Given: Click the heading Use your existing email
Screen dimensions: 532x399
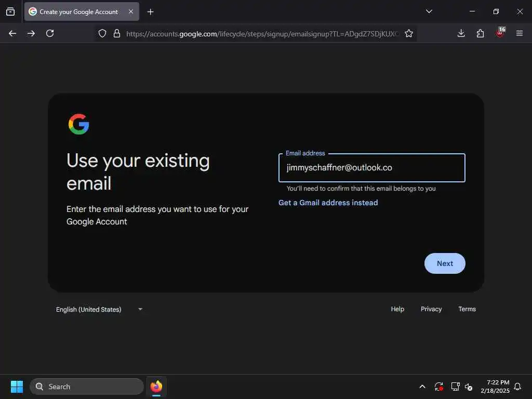Looking at the screenshot, I should (138, 171).
